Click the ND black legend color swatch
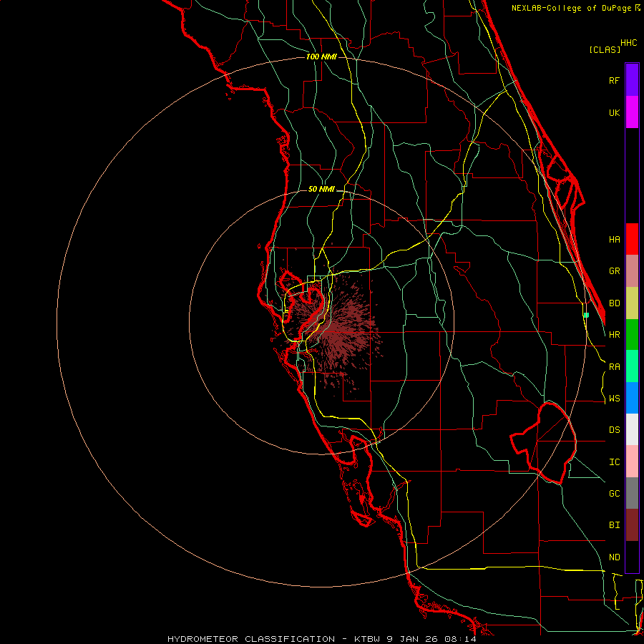Viewport: 644px width, 644px height. [x=632, y=557]
